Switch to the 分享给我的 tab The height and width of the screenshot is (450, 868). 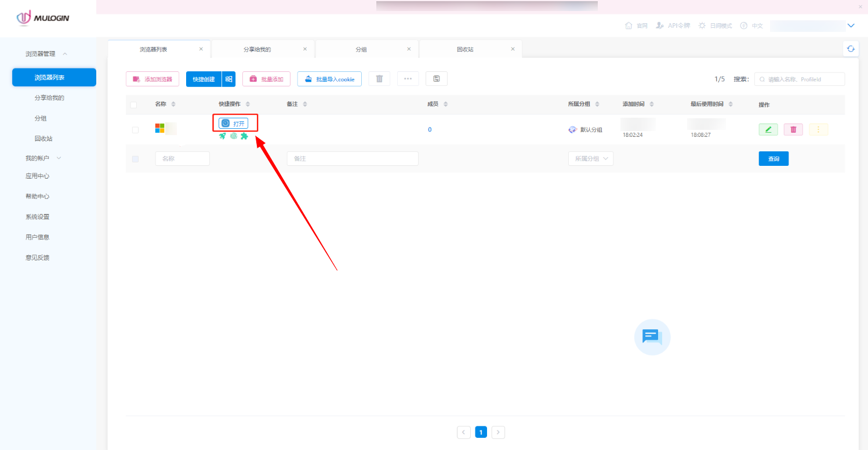[x=257, y=49]
